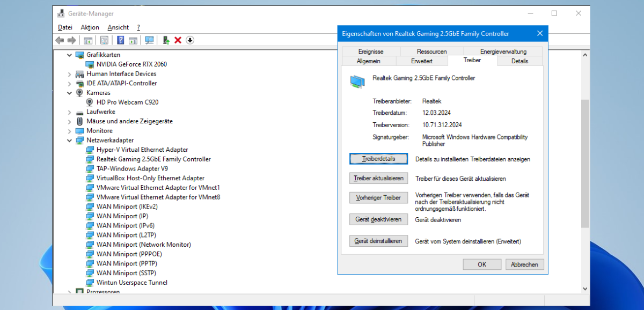Select WAN Miniport (SSTP)
This screenshot has width=644, height=310.
coord(126,273)
